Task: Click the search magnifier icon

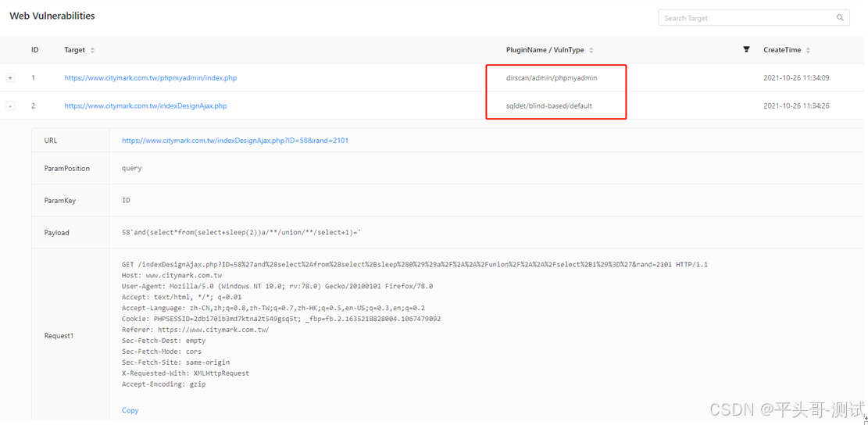Action: [840, 18]
